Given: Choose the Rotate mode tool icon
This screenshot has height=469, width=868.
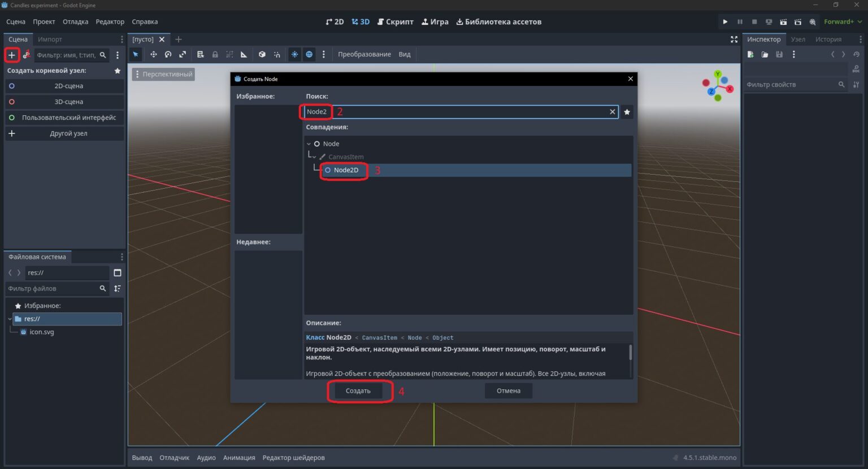Looking at the screenshot, I should (x=168, y=54).
